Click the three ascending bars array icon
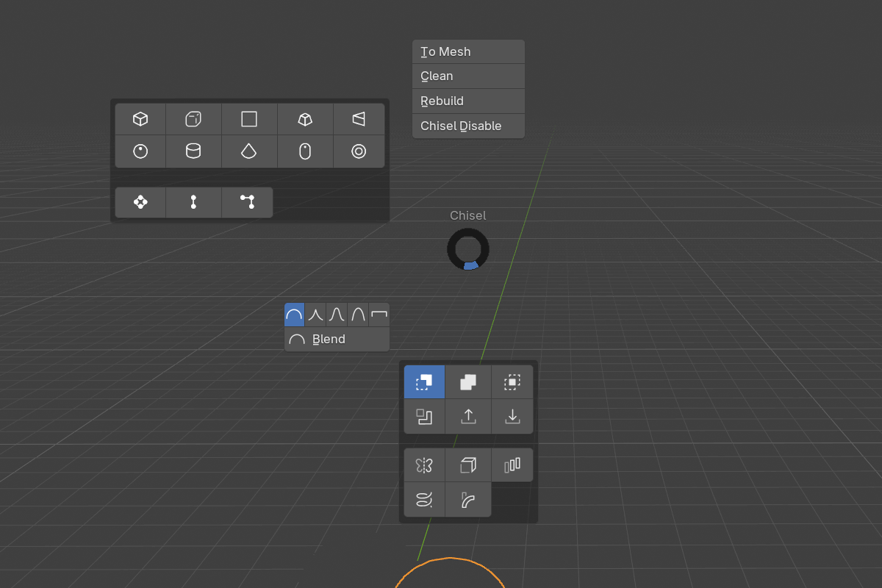Image resolution: width=882 pixels, height=588 pixels. coord(512,465)
